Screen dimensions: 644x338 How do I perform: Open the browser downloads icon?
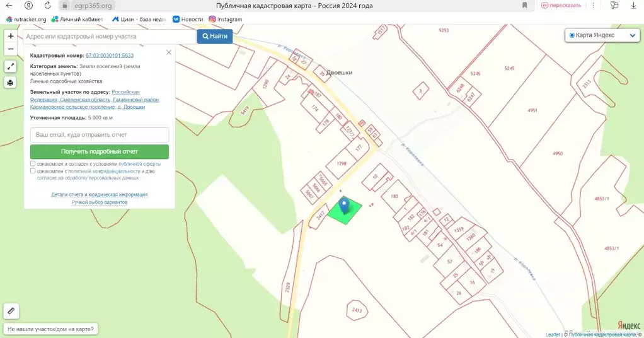click(x=633, y=5)
